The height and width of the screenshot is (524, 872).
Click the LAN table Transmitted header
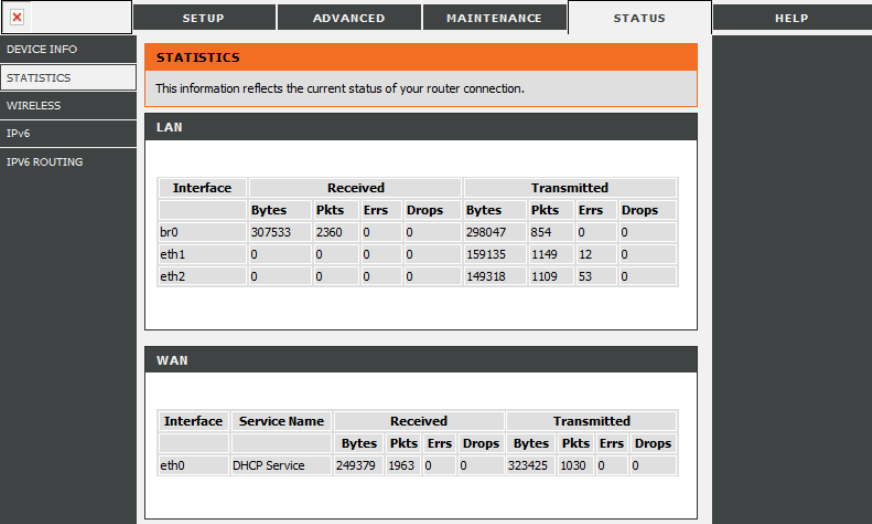click(570, 188)
